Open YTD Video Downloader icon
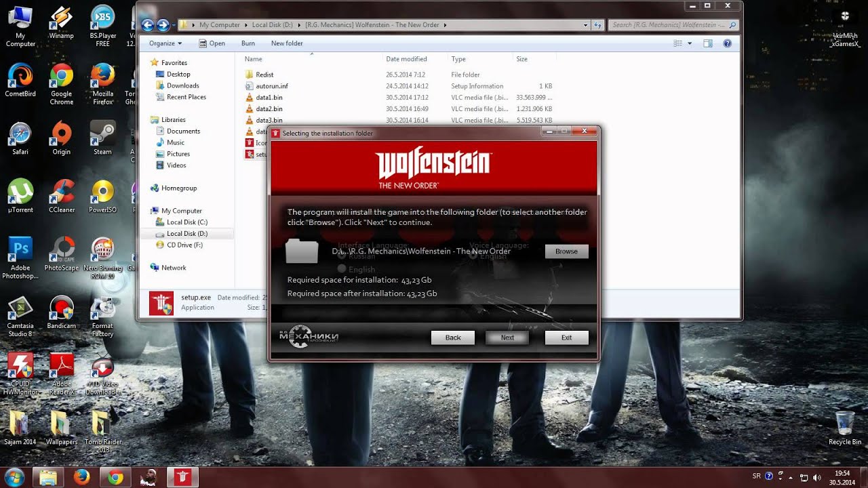 coord(102,374)
